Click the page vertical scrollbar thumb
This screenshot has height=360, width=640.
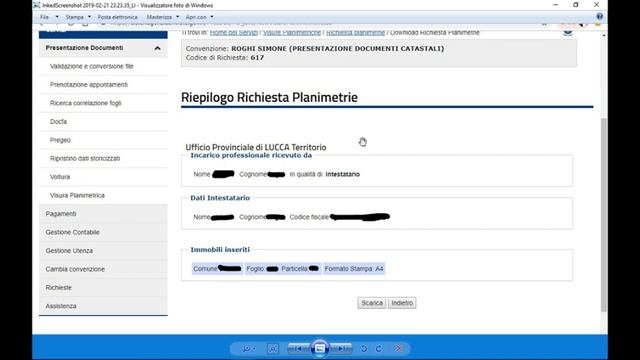tap(604, 215)
